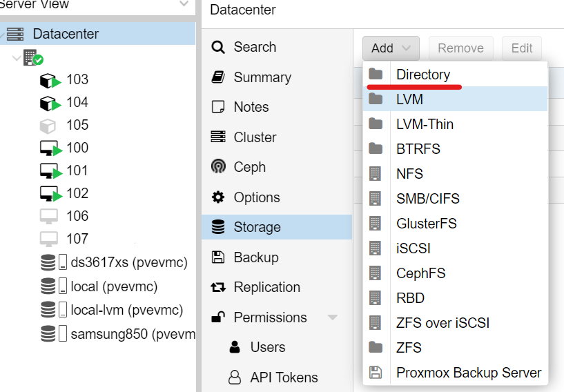The width and height of the screenshot is (564, 392).
Task: Click the API Tokens user icon
Action: (235, 378)
